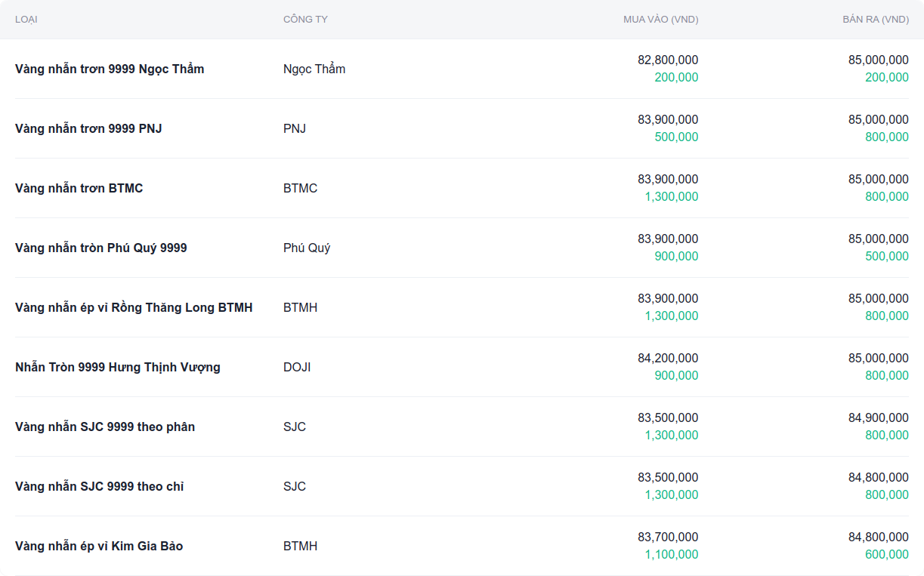This screenshot has width=924, height=576.
Task: Open Vàng nhẫn SJC 9999 theo phân
Action: tap(105, 427)
